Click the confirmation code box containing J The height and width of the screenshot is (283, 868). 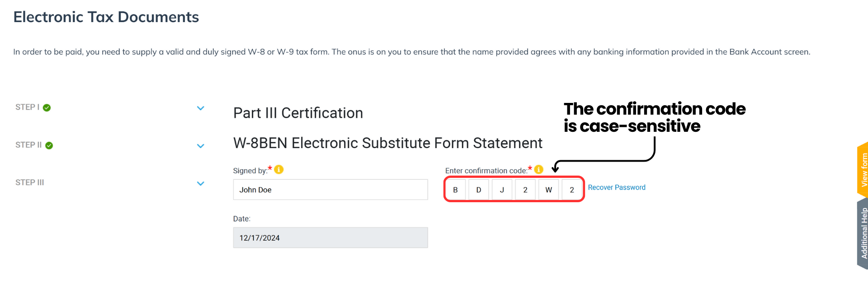pos(502,189)
